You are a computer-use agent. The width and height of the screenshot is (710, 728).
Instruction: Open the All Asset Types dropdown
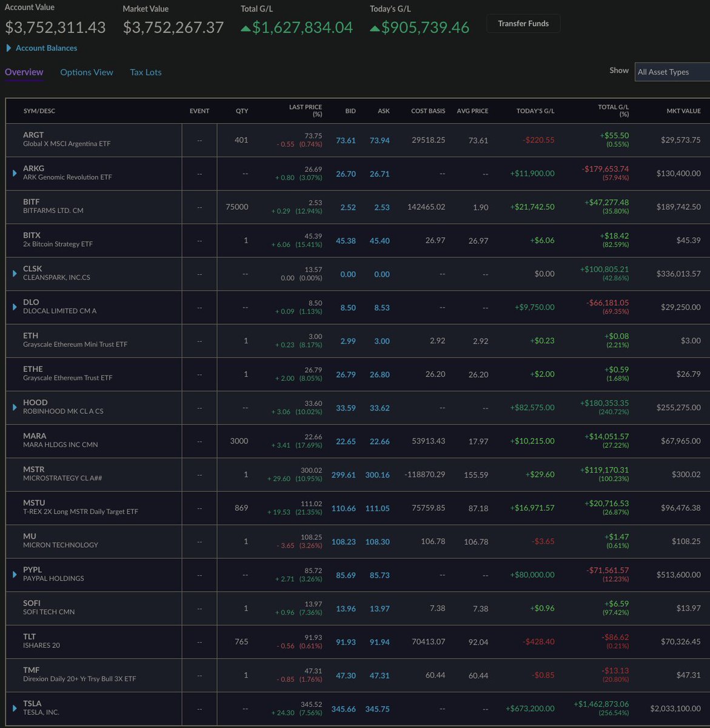tap(672, 72)
